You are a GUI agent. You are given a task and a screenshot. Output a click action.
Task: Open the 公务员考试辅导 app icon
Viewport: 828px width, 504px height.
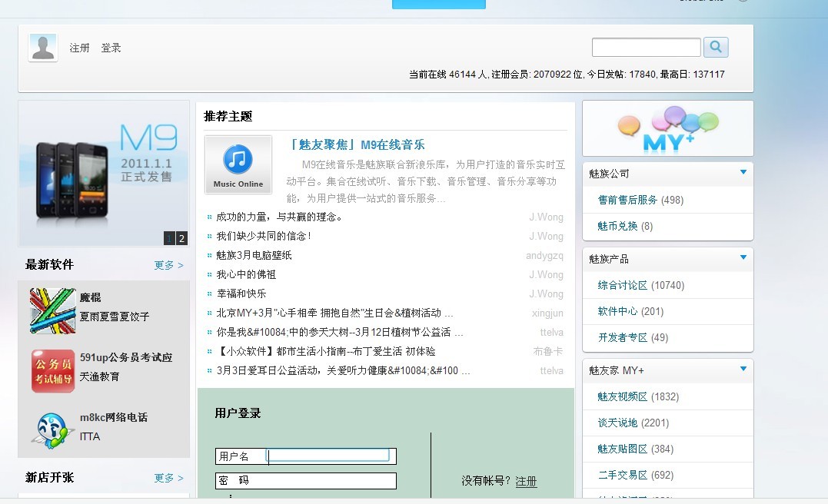(53, 371)
